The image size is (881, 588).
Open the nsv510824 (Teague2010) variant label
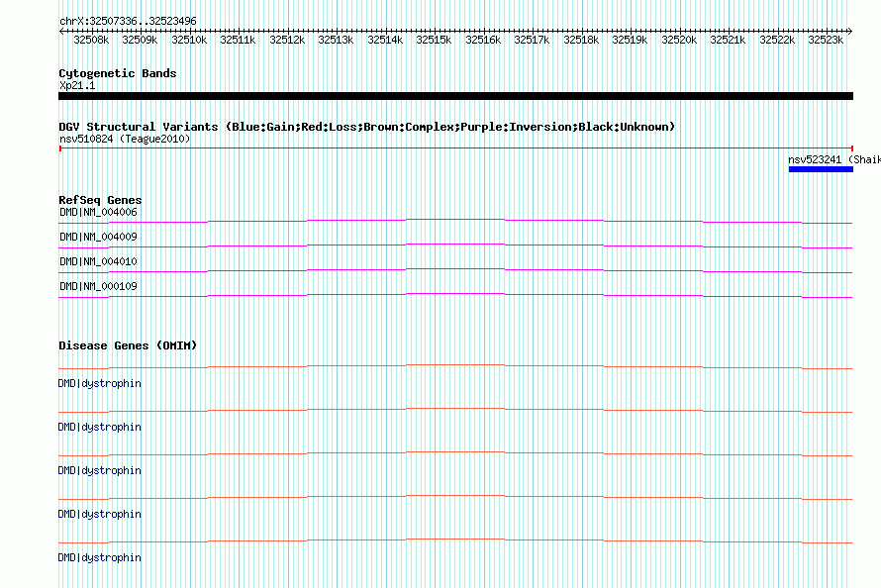125,140
